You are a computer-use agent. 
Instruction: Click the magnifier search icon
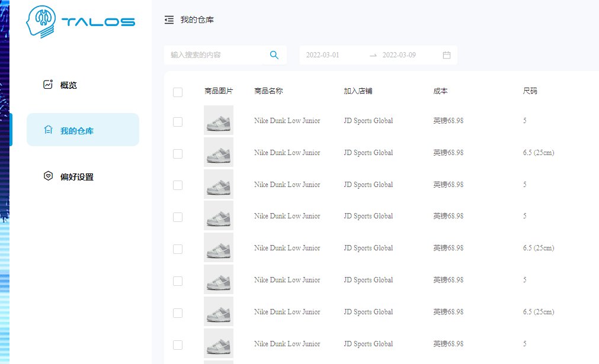coord(274,55)
